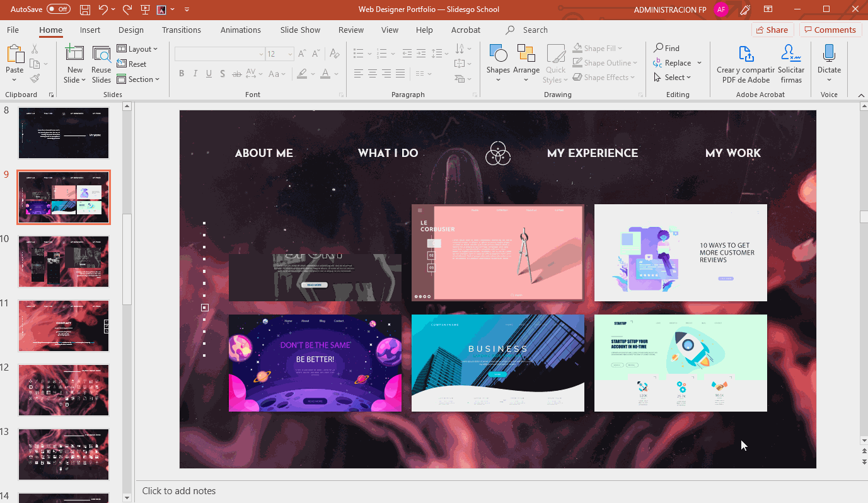Screen dimensions: 868x503
Task: Open the Slide Show tab
Action: [x=300, y=30]
